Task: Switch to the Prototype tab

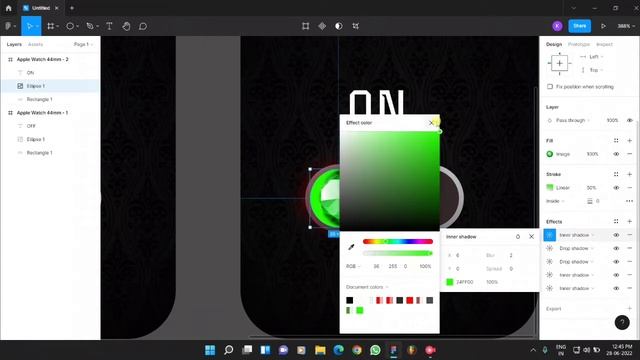Action: (579, 44)
